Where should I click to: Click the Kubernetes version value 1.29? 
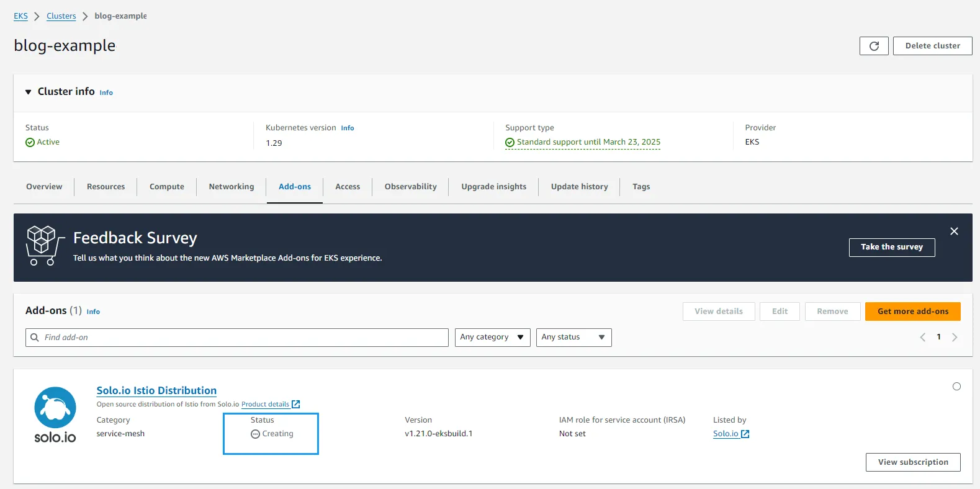coord(274,143)
